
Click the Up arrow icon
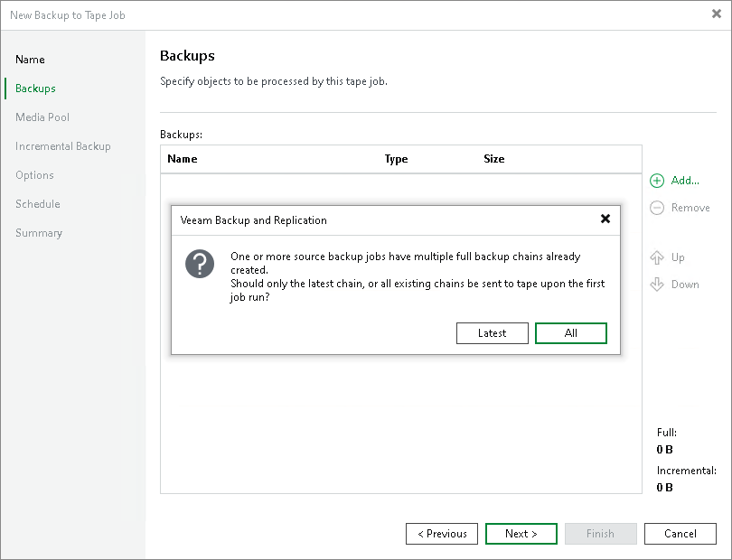coord(657,257)
